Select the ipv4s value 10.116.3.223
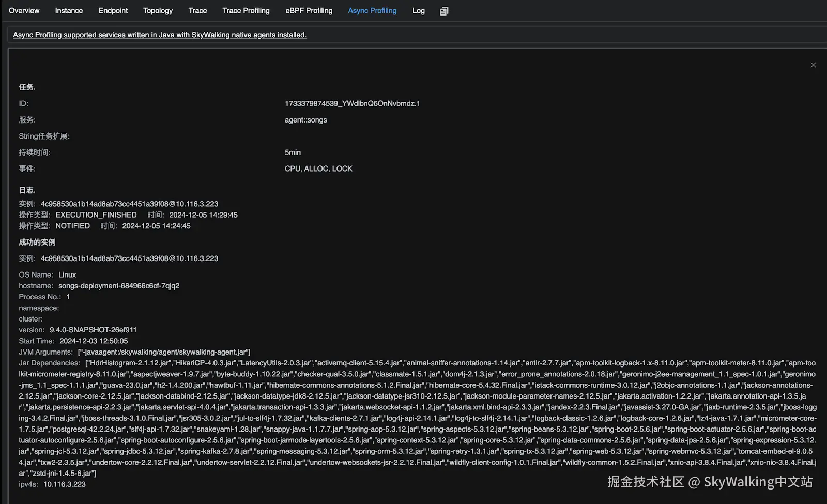827x504 pixels. click(65, 484)
